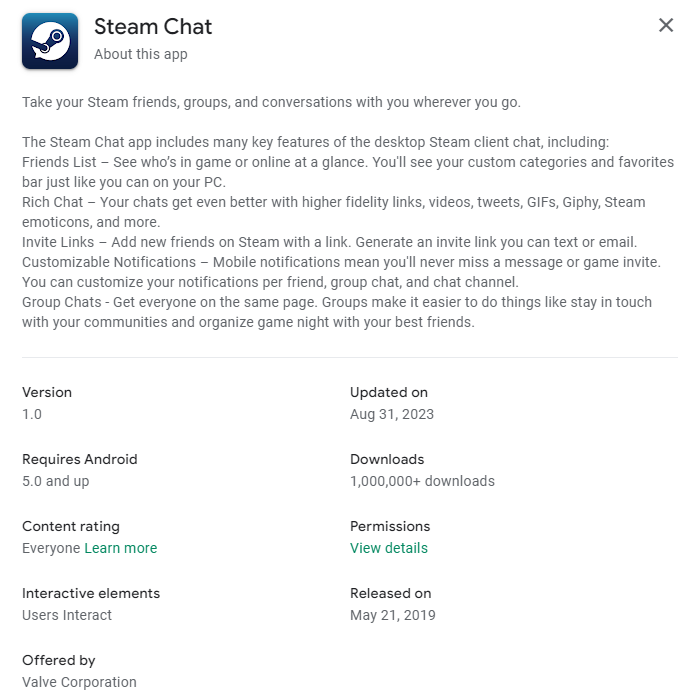Click the Users Interact text

tap(67, 615)
